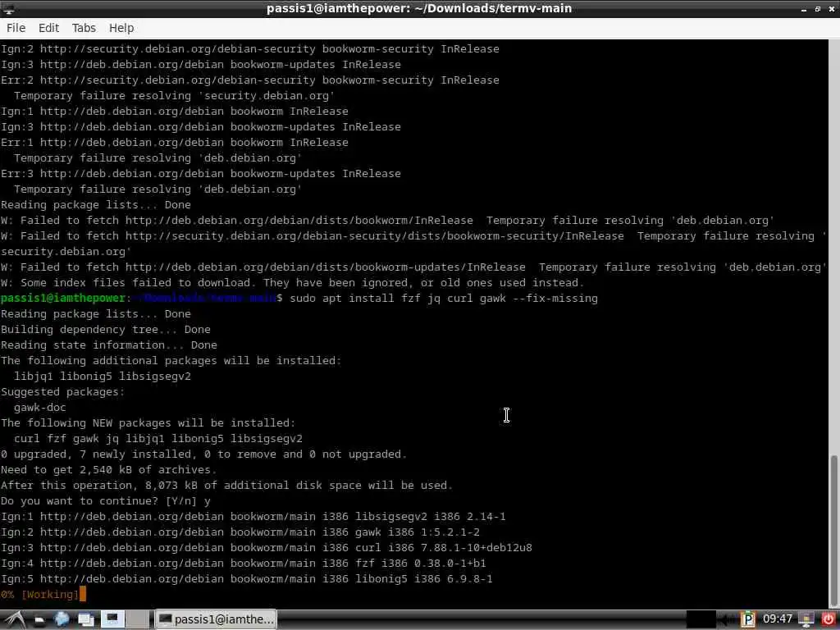The image size is (840, 630).
Task: Open the Edit menu
Action: click(48, 28)
